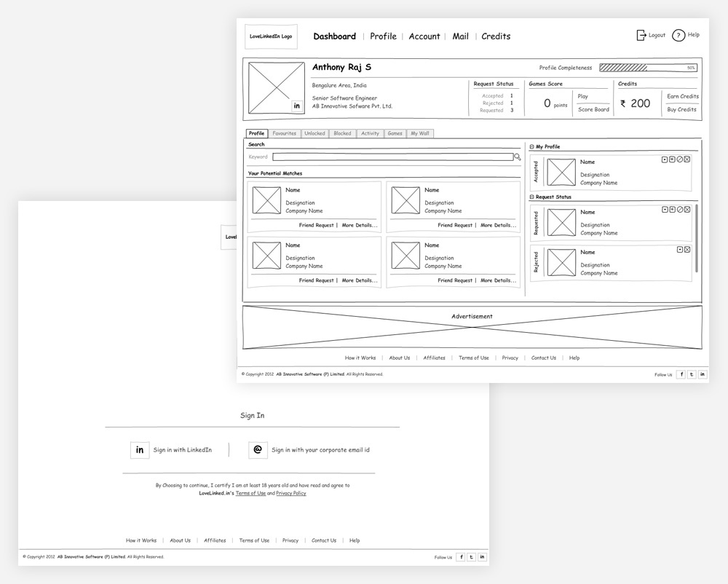Select the Profile tab

pyautogui.click(x=256, y=133)
